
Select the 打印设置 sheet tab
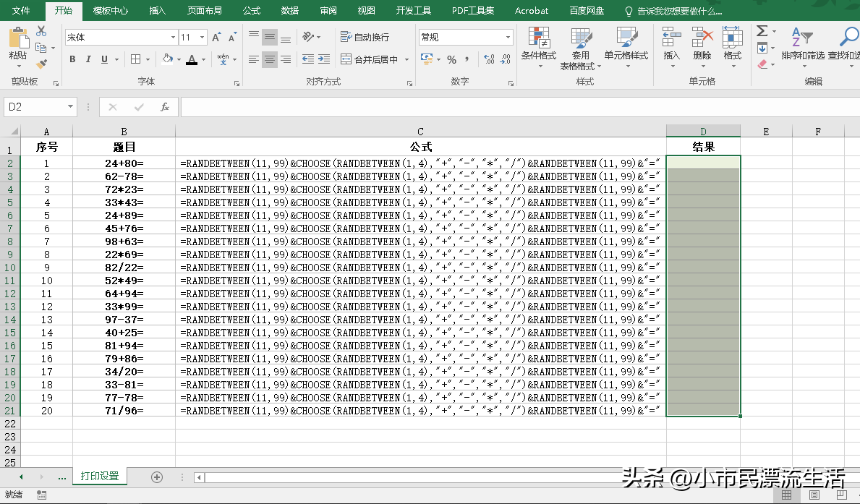pyautogui.click(x=100, y=476)
